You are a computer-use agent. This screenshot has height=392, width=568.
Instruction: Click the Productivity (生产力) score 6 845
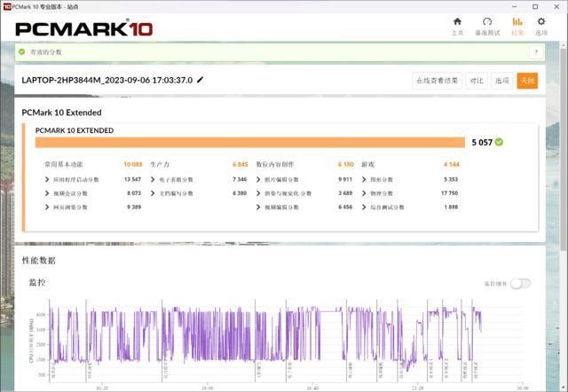(241, 164)
